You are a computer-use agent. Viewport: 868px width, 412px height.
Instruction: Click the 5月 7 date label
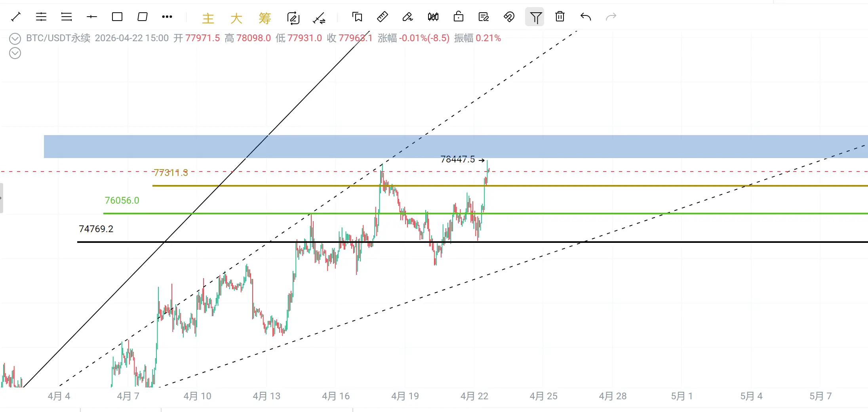(821, 396)
